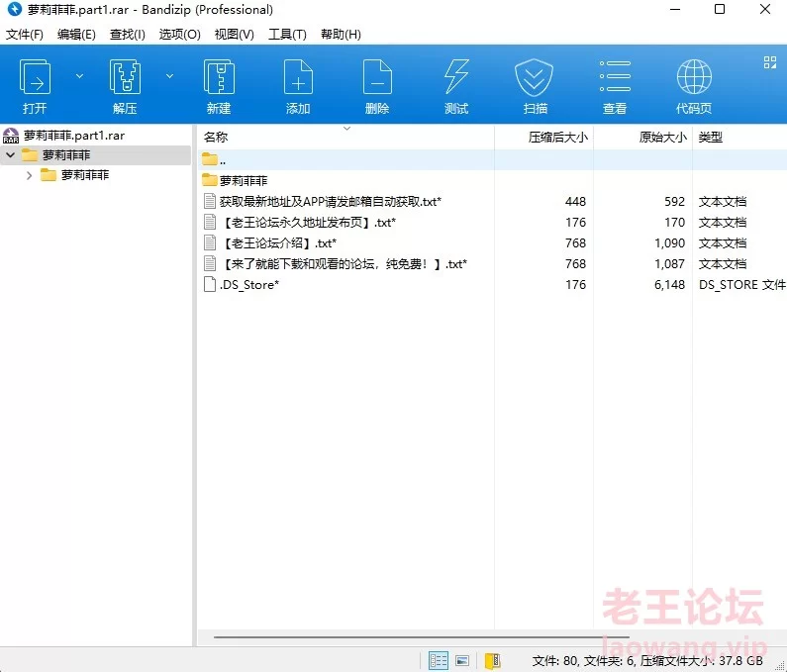
Task: Click the Code page (代码页) globe icon
Action: coord(694,77)
